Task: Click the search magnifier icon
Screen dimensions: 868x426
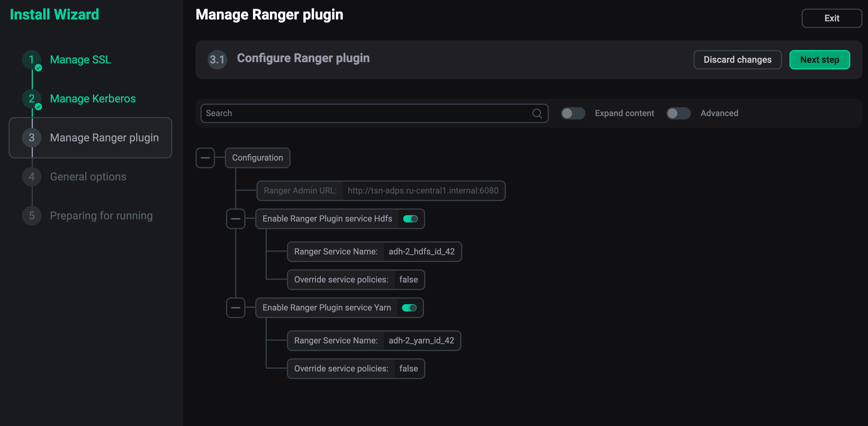Action: [537, 113]
